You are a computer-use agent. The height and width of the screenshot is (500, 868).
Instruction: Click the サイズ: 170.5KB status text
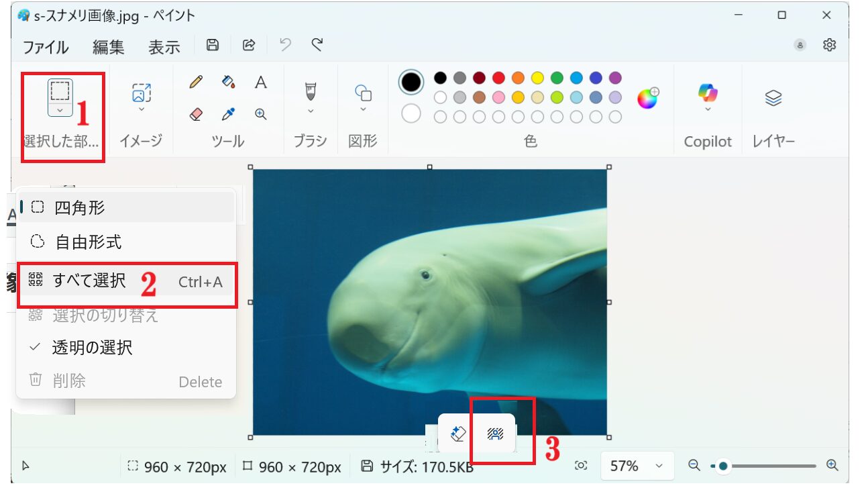click(x=427, y=466)
